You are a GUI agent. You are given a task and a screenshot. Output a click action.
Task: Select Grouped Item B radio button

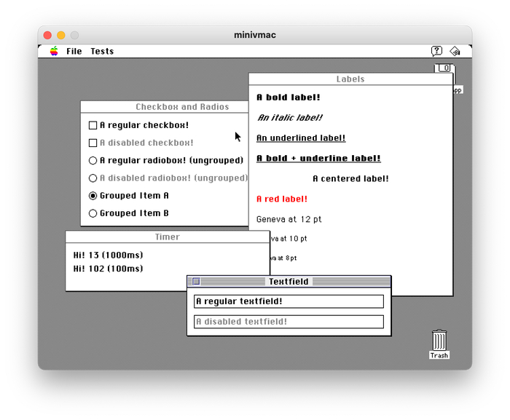click(x=93, y=213)
